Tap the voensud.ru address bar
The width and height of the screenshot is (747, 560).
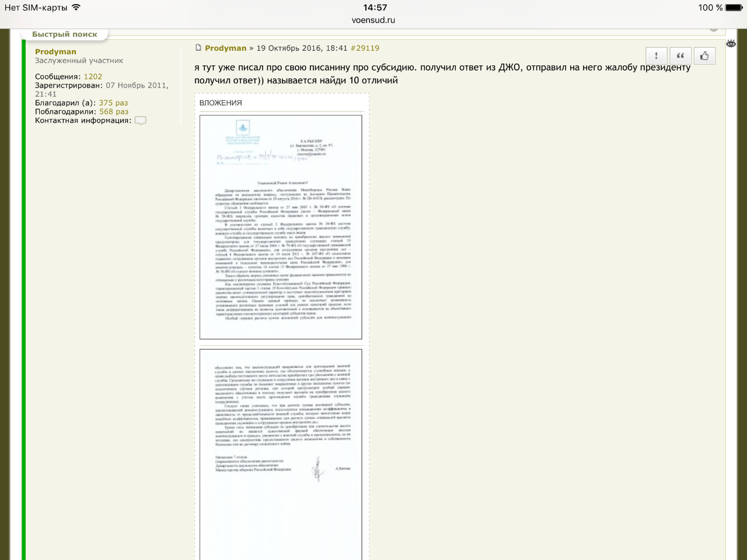(x=373, y=20)
